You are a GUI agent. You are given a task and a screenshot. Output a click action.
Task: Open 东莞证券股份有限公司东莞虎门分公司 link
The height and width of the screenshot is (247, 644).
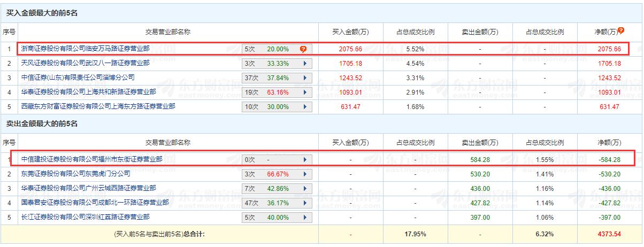(x=75, y=174)
